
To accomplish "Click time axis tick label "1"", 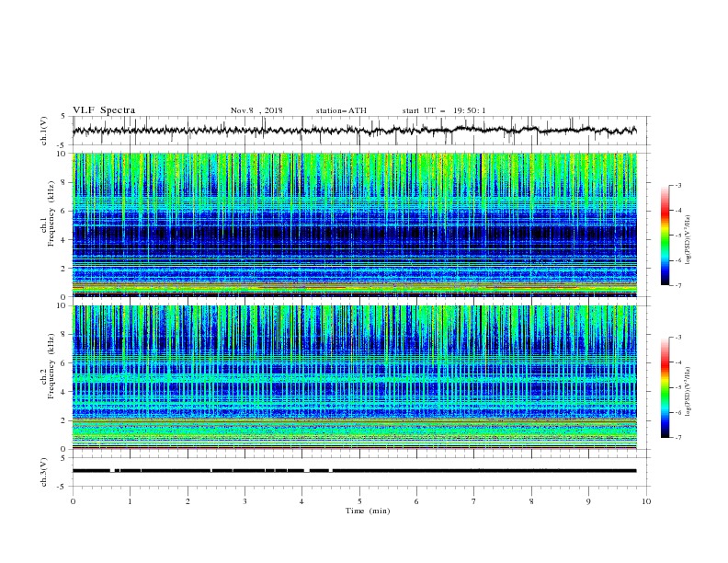I will click(130, 501).
